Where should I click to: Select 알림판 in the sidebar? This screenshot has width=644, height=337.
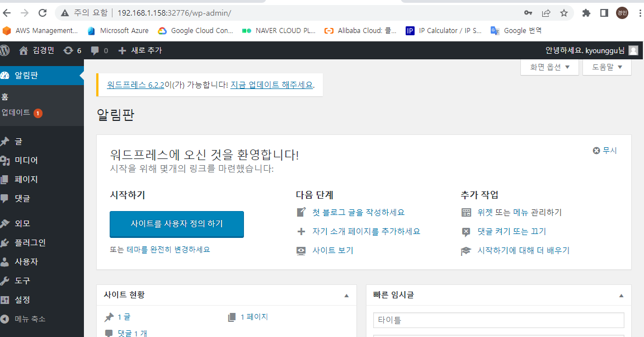[x=42, y=75]
